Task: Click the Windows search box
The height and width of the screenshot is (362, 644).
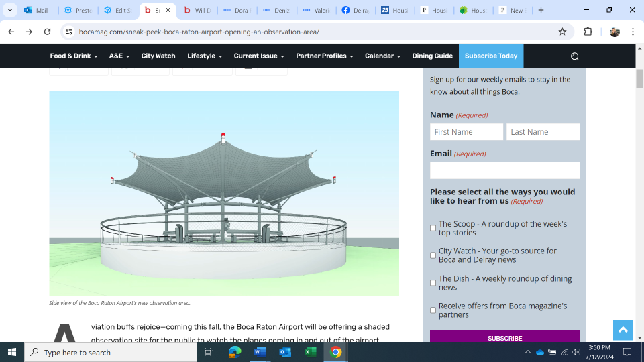Action: click(111, 352)
